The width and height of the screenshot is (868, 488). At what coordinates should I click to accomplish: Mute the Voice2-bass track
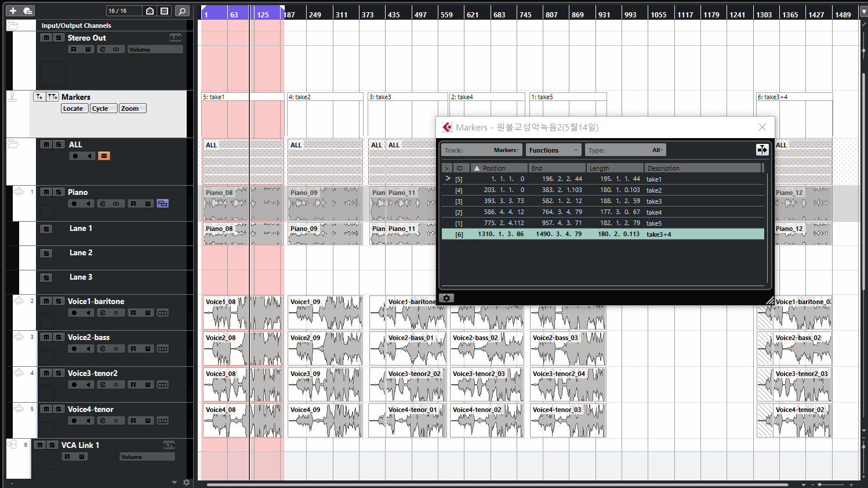pos(46,337)
